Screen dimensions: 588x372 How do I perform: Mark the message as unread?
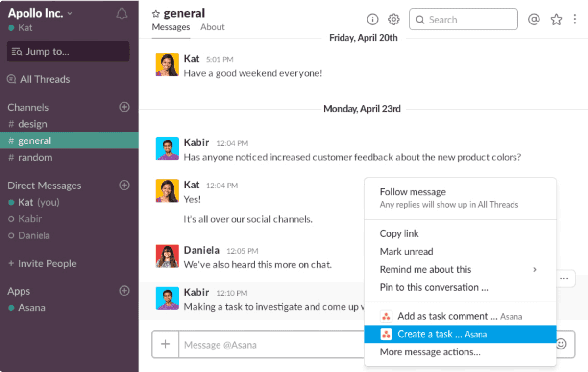tap(406, 251)
